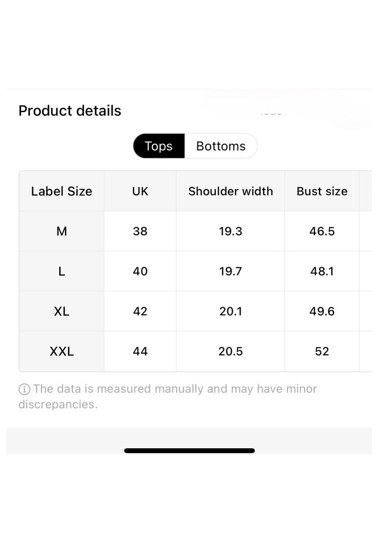Click the UK size 44 cell
This screenshot has width=392, height=535.
[140, 351]
